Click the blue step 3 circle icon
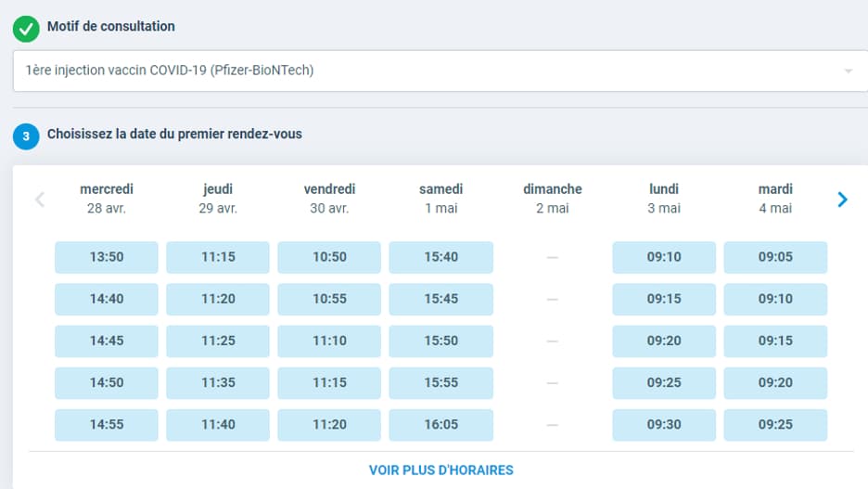 [x=26, y=136]
